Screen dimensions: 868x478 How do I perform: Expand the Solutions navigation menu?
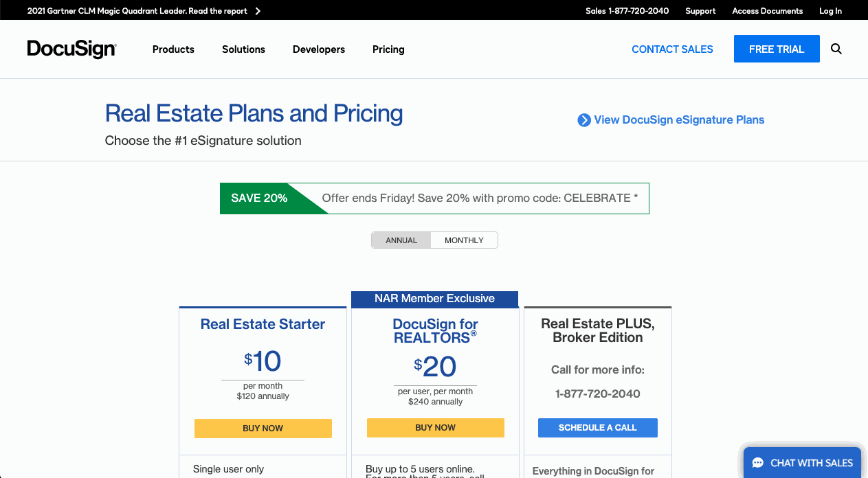[243, 49]
